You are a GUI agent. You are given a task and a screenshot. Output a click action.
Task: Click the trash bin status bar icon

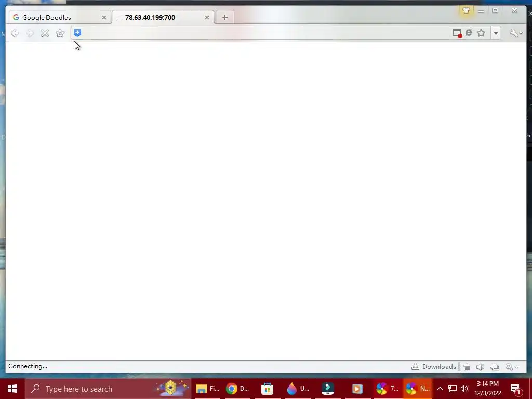(x=467, y=367)
